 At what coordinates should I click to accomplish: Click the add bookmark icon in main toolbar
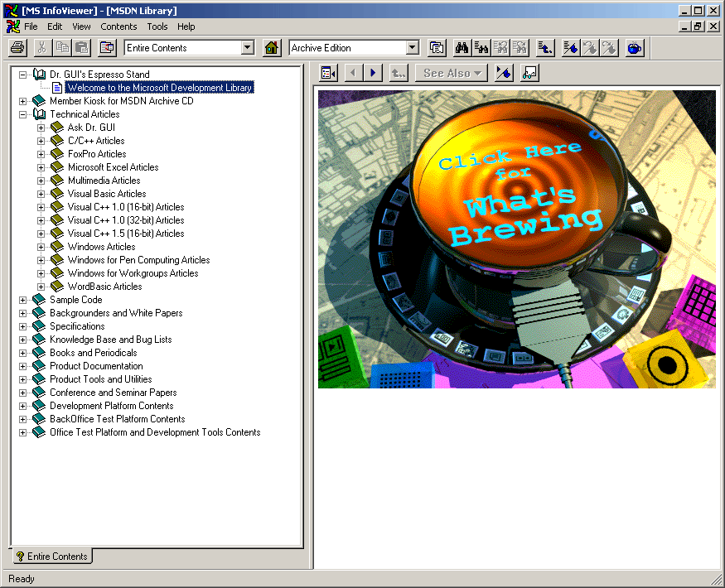(x=570, y=47)
